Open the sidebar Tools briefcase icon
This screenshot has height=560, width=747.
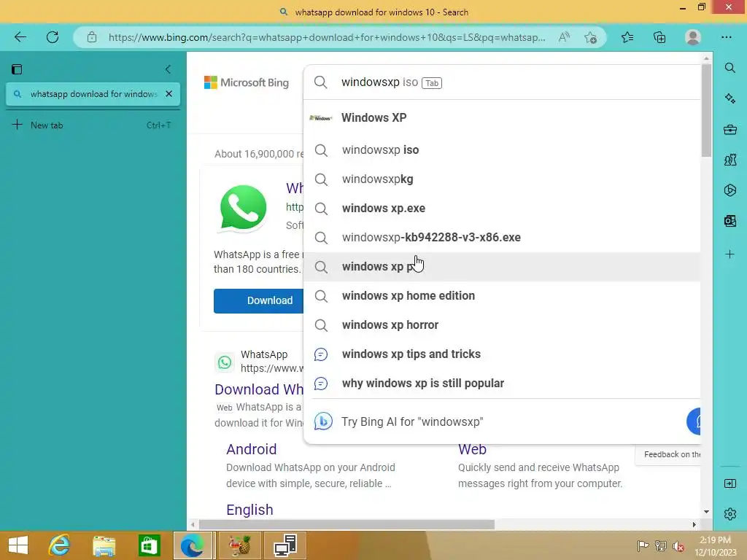tap(729, 129)
